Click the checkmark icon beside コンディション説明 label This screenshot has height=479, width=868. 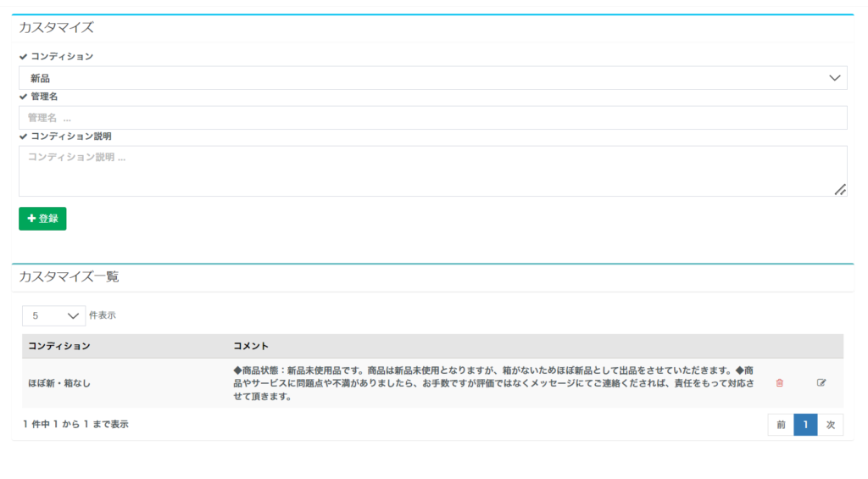click(24, 136)
